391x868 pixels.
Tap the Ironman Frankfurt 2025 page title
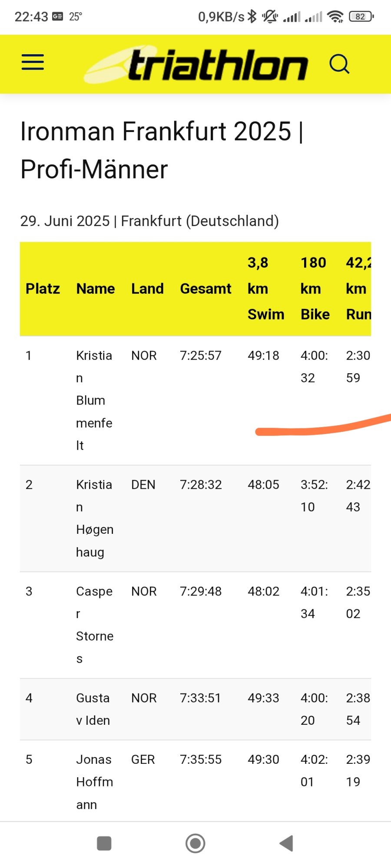pos(162,150)
